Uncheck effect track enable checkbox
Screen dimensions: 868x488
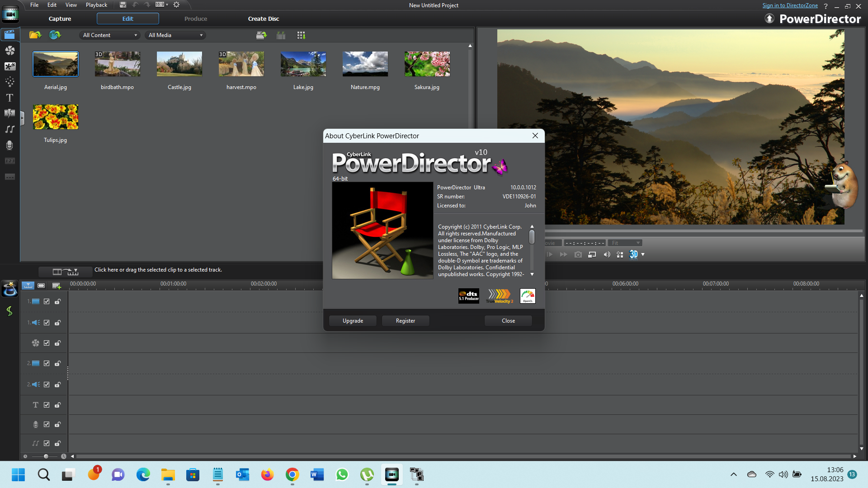[47, 343]
